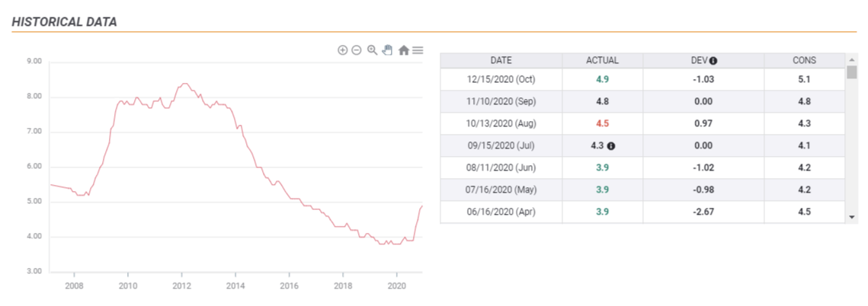
Task: Click the -2.67 deviation value
Action: [703, 212]
